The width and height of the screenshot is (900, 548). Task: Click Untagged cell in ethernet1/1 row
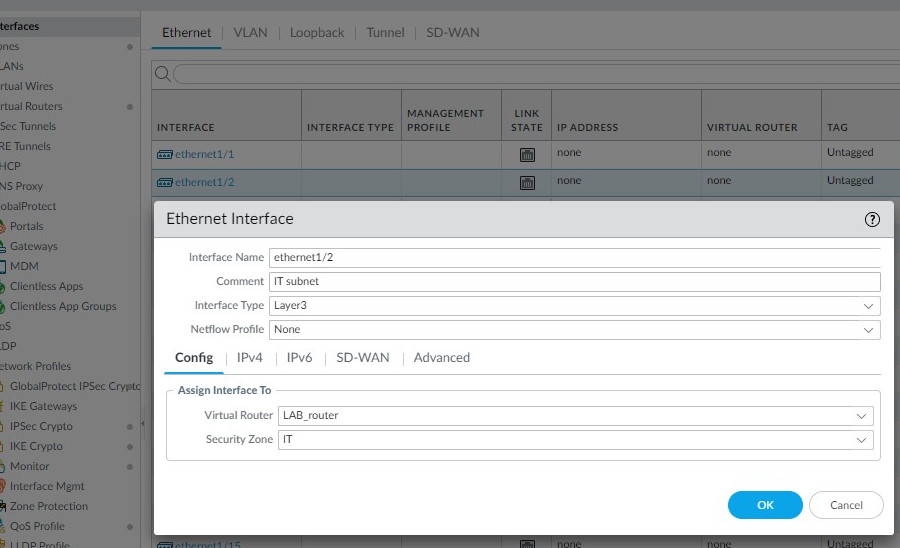point(849,153)
